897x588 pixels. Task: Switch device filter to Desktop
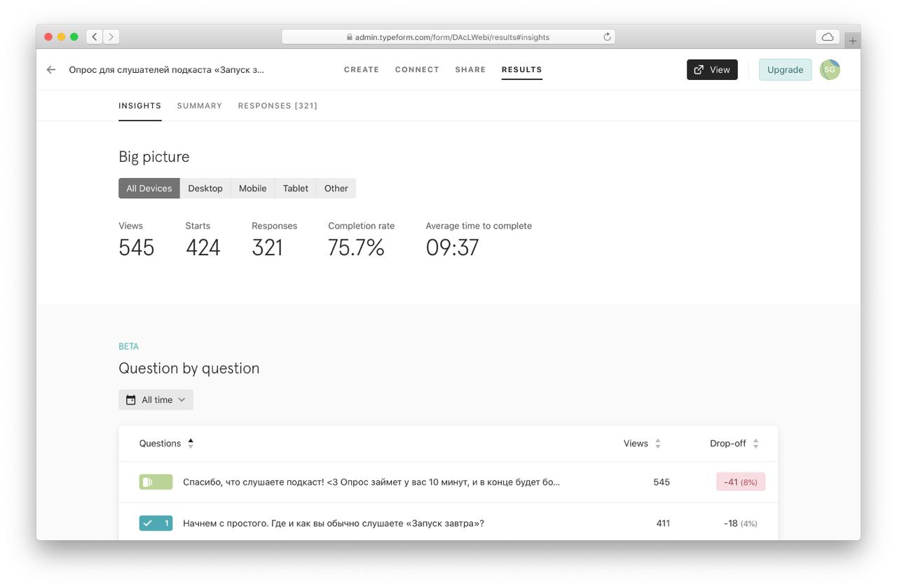[205, 189]
